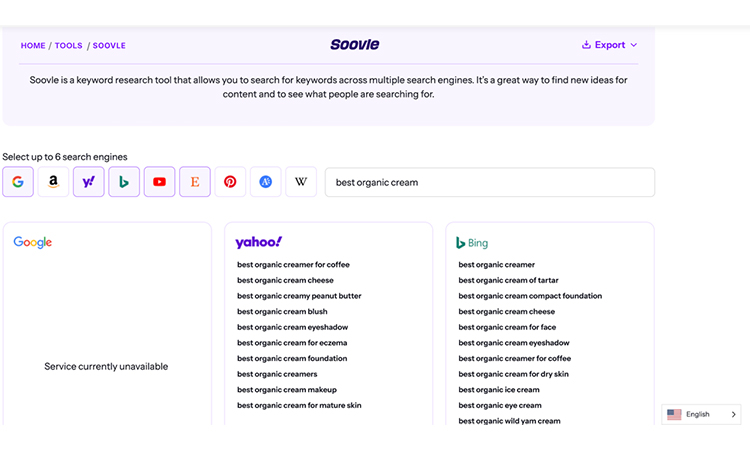Toggle the App Store search engine button
The height and width of the screenshot is (450, 750).
point(265,182)
